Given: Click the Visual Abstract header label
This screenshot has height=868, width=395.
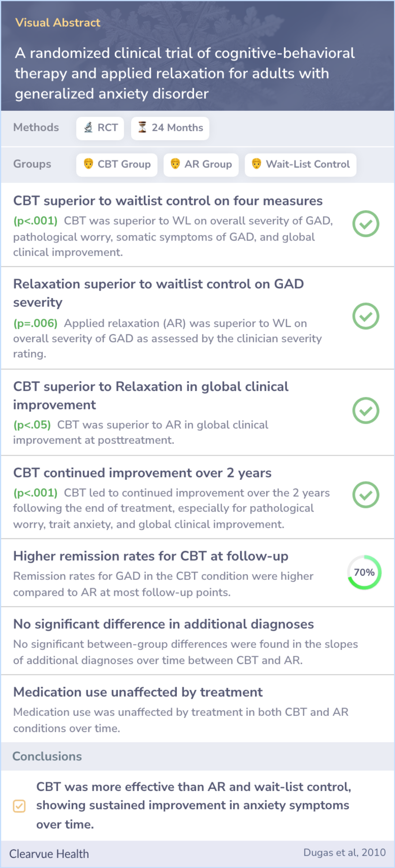Looking at the screenshot, I should (x=57, y=23).
